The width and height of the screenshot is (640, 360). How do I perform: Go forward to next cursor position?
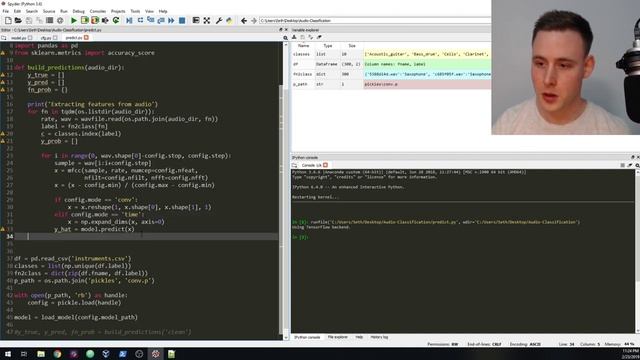[253, 20]
